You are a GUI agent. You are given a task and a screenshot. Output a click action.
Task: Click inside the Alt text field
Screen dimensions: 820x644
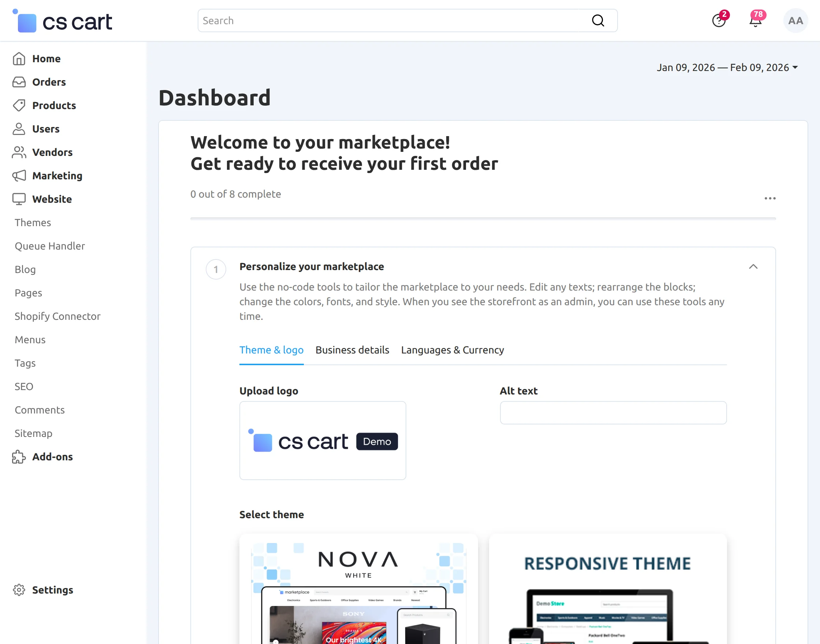(x=613, y=412)
